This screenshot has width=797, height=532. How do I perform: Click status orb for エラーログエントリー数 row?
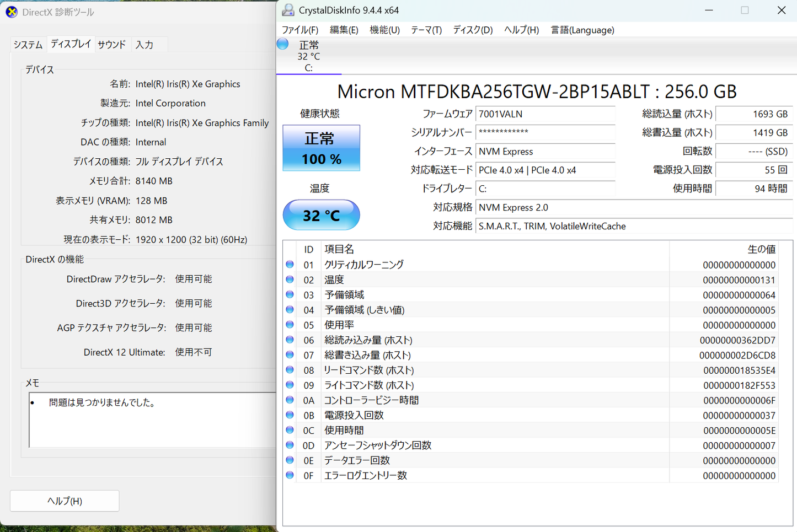[290, 475]
